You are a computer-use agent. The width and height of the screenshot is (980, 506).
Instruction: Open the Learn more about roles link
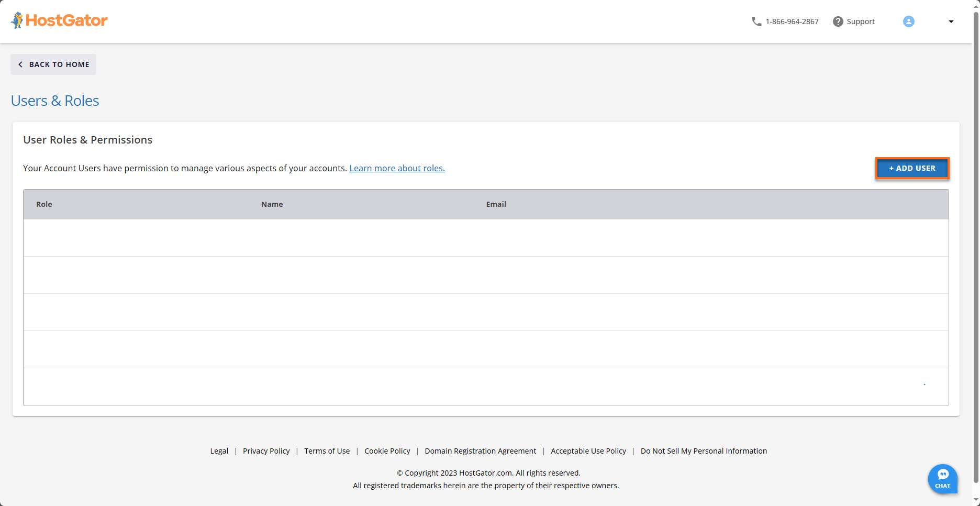pyautogui.click(x=397, y=168)
